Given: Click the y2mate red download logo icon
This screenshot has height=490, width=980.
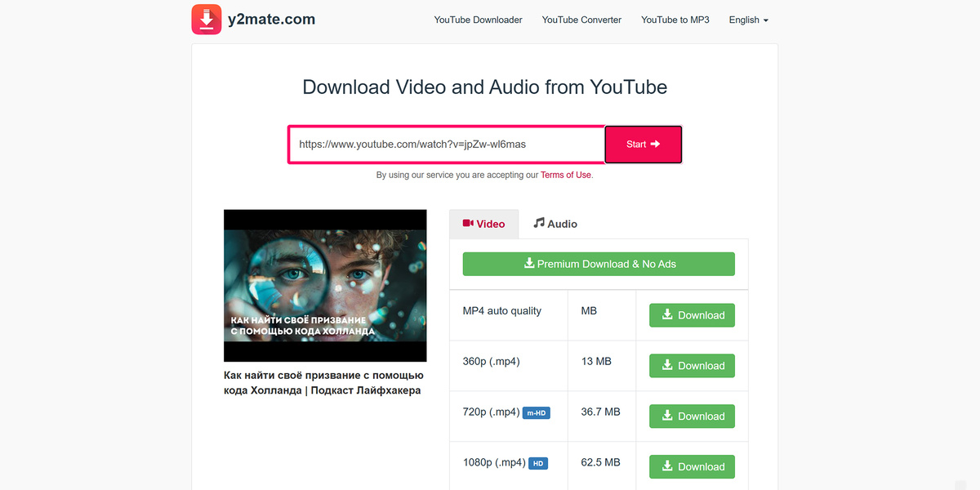Looking at the screenshot, I should [207, 20].
